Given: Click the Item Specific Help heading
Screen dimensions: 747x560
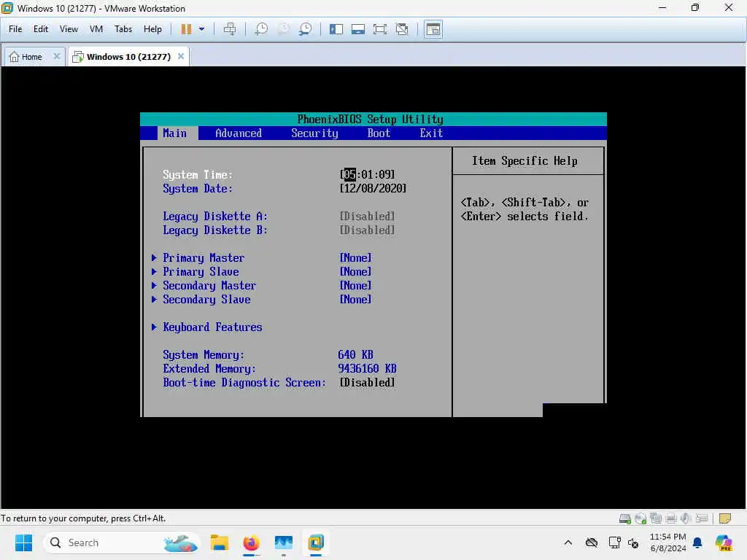Looking at the screenshot, I should [525, 161].
